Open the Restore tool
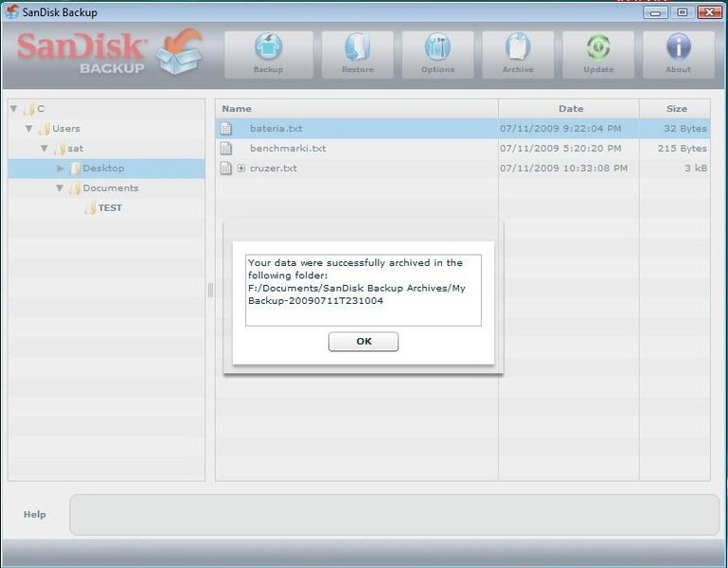This screenshot has height=568, width=728. tap(358, 55)
